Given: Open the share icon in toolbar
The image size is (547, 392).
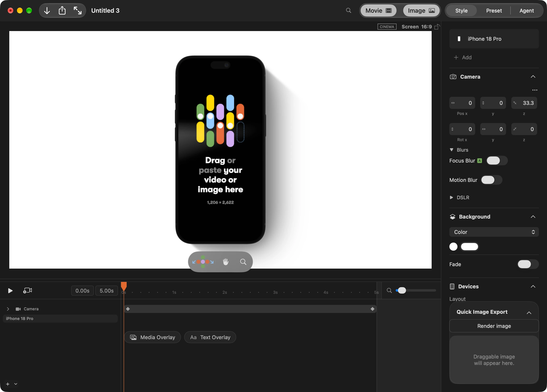Looking at the screenshot, I should 62,11.
